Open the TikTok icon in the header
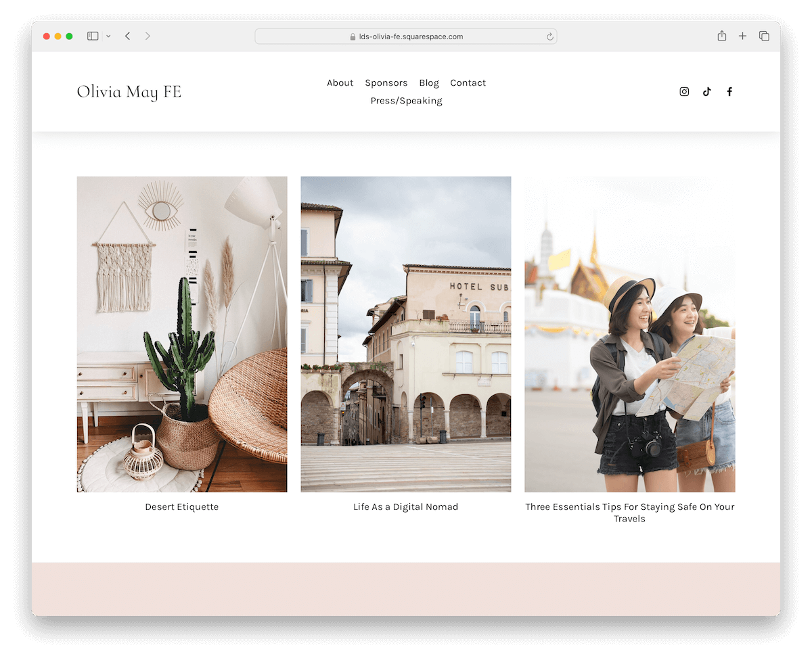Image resolution: width=812 pixels, height=658 pixels. pyautogui.click(x=707, y=91)
